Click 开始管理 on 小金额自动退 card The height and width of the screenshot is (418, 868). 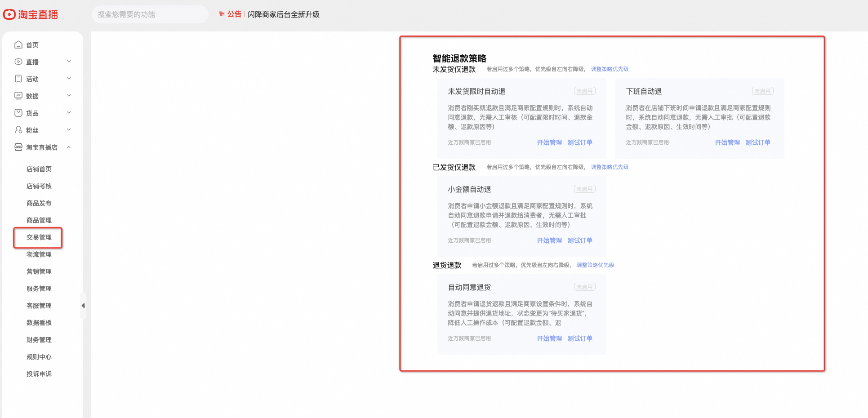[x=549, y=240]
